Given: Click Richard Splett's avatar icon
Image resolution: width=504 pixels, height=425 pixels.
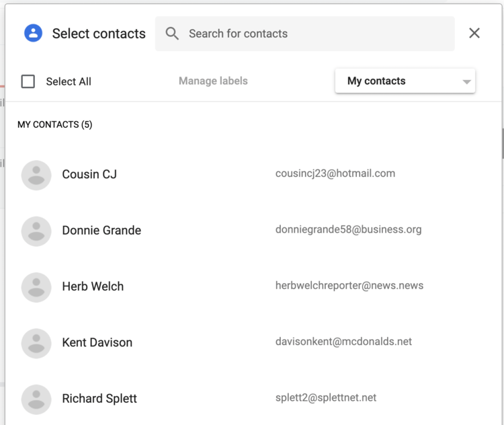Looking at the screenshot, I should coord(36,399).
